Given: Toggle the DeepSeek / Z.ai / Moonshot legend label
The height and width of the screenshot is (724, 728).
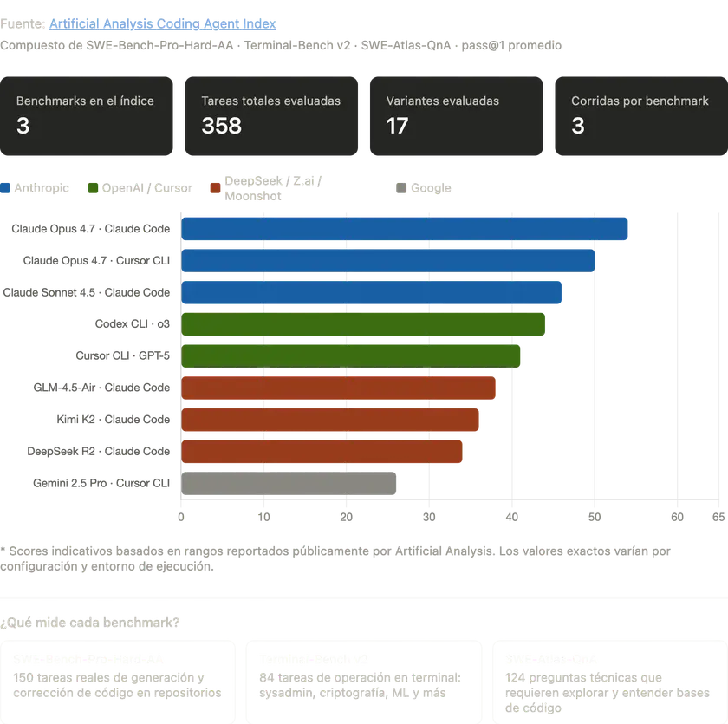Looking at the screenshot, I should (273, 188).
